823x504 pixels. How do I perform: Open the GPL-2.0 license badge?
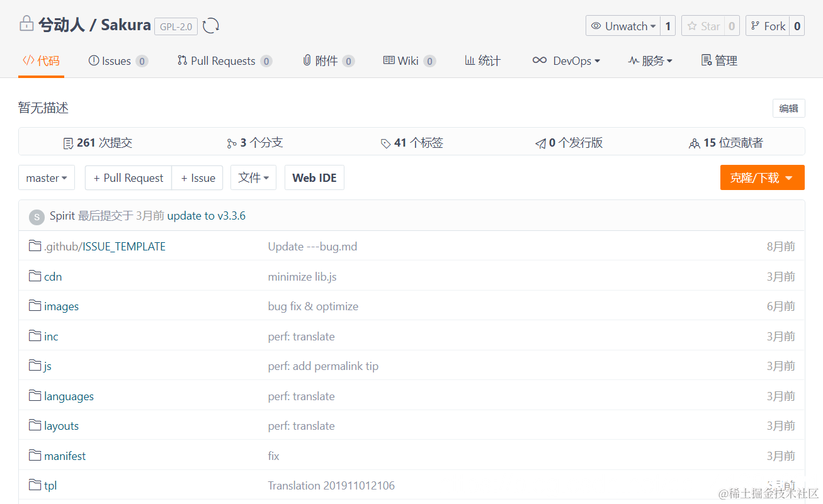[x=176, y=26]
